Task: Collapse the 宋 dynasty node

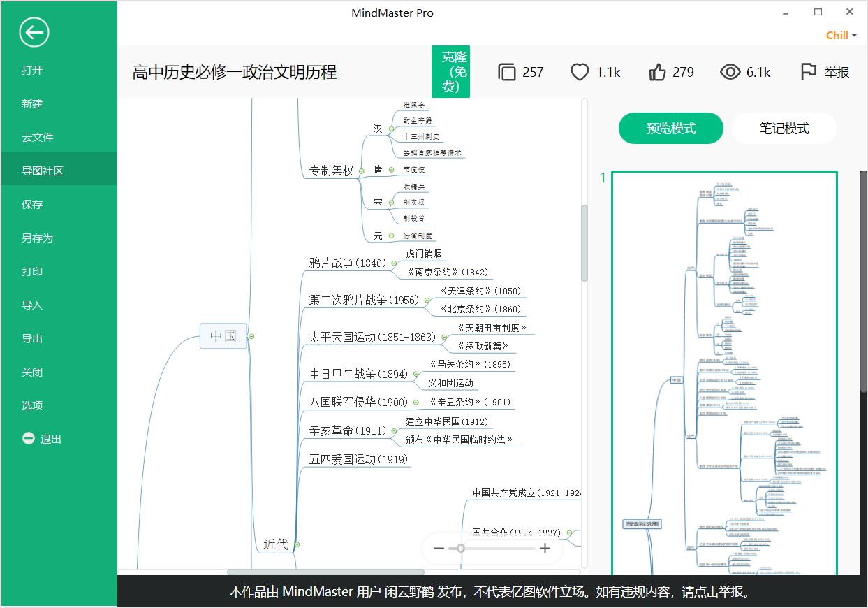Action: (x=391, y=202)
